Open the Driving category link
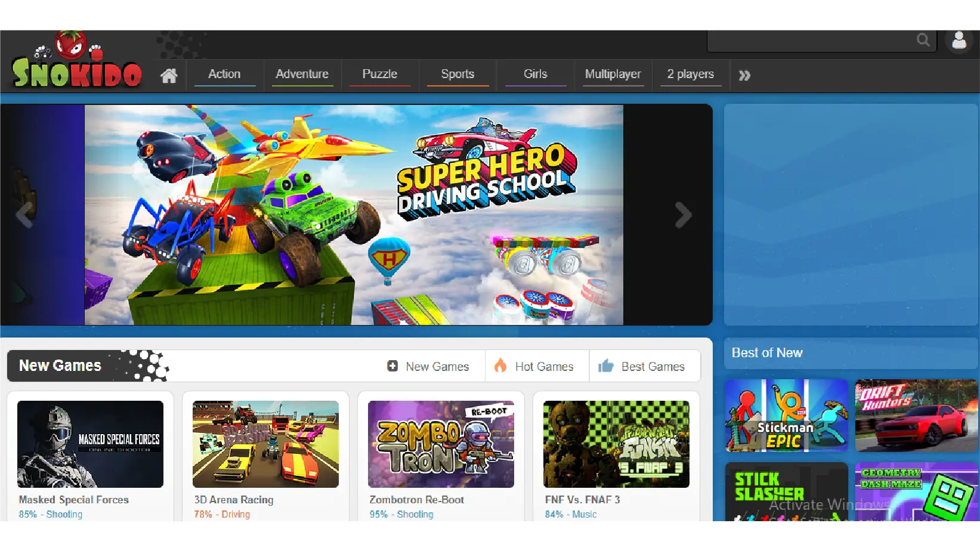This screenshot has width=980, height=551. [x=236, y=514]
